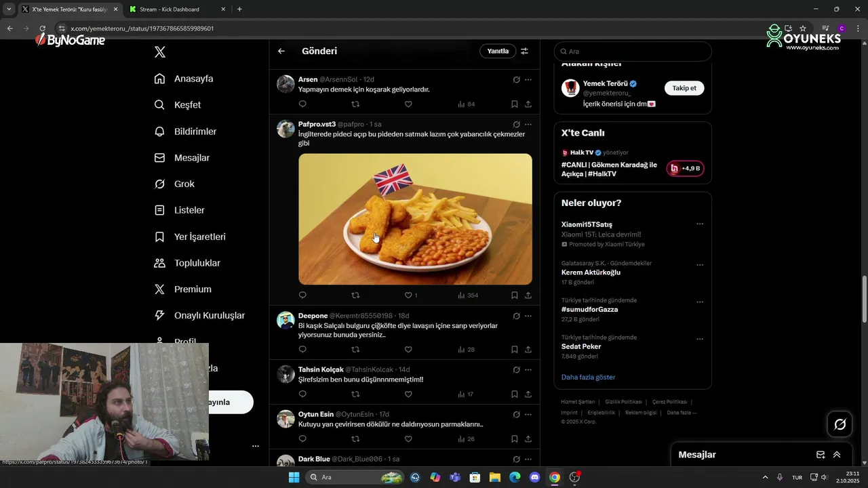Open more menu on Arsen's post
Screen dimensions: 868x488
tap(528, 80)
